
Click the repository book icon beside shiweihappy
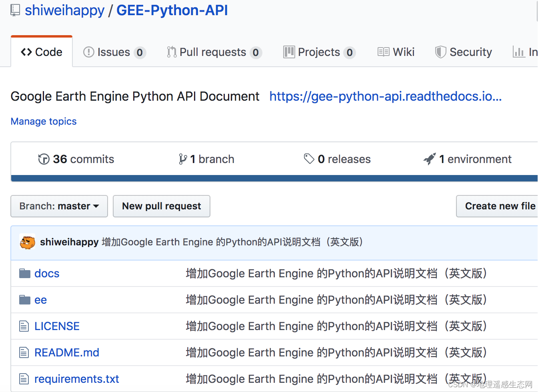pyautogui.click(x=15, y=10)
